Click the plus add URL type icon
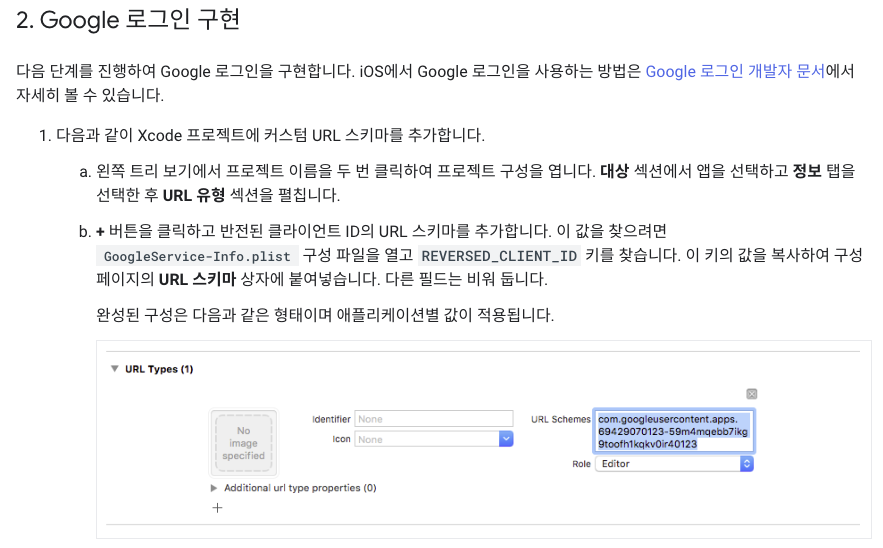This screenshot has width=883, height=548. (217, 508)
